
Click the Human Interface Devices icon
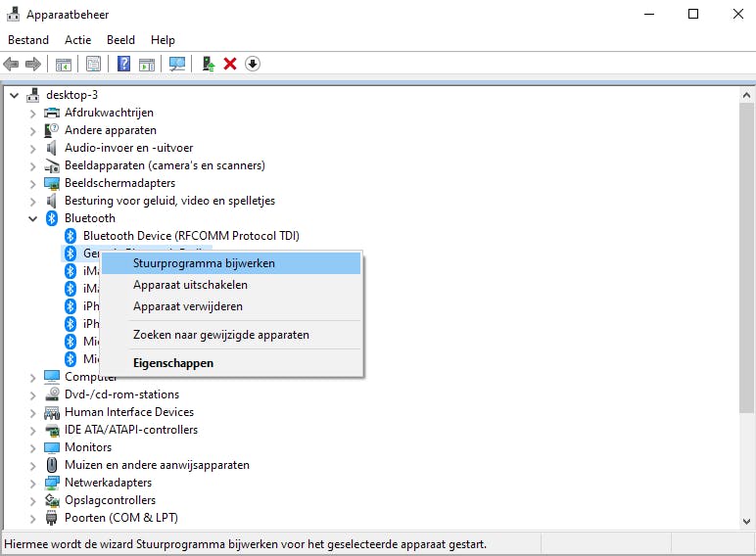[x=52, y=412]
